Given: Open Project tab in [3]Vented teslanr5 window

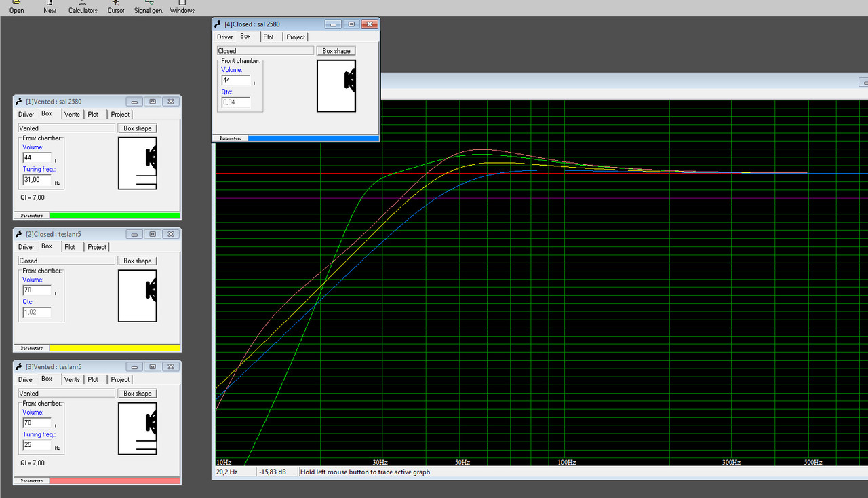Looking at the screenshot, I should [120, 380].
